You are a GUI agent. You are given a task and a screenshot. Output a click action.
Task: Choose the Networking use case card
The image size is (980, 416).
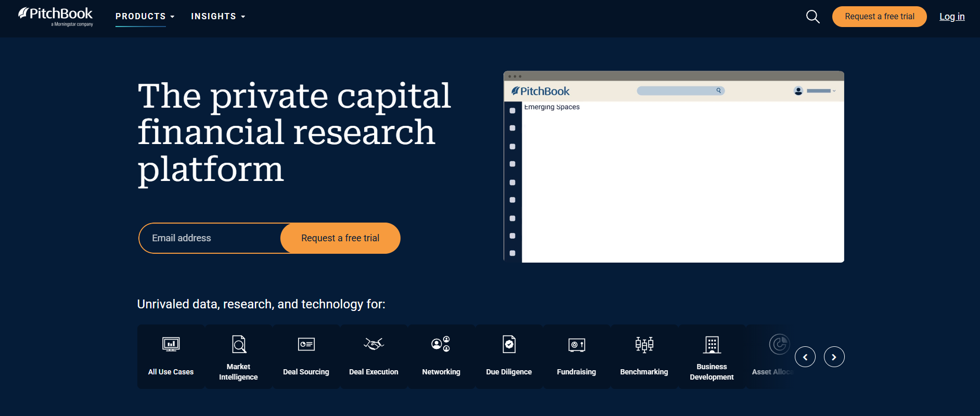coord(441,357)
